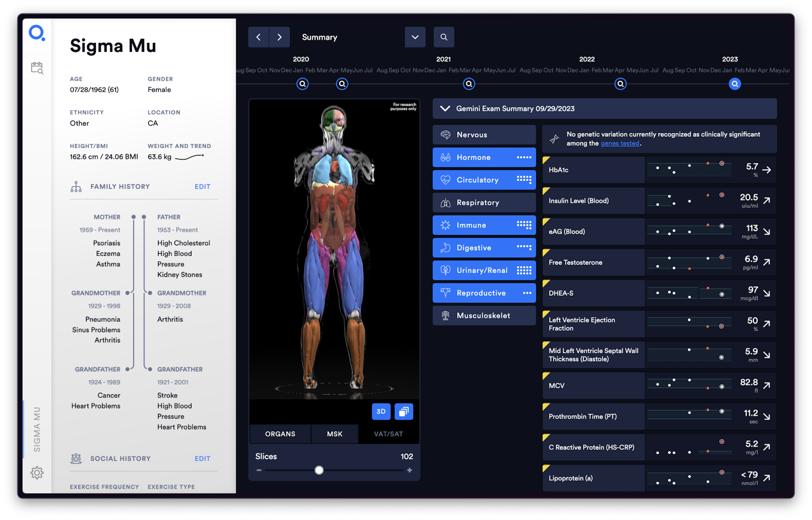The image size is (812, 520).
Task: Toggle the 3D view button
Action: (381, 411)
